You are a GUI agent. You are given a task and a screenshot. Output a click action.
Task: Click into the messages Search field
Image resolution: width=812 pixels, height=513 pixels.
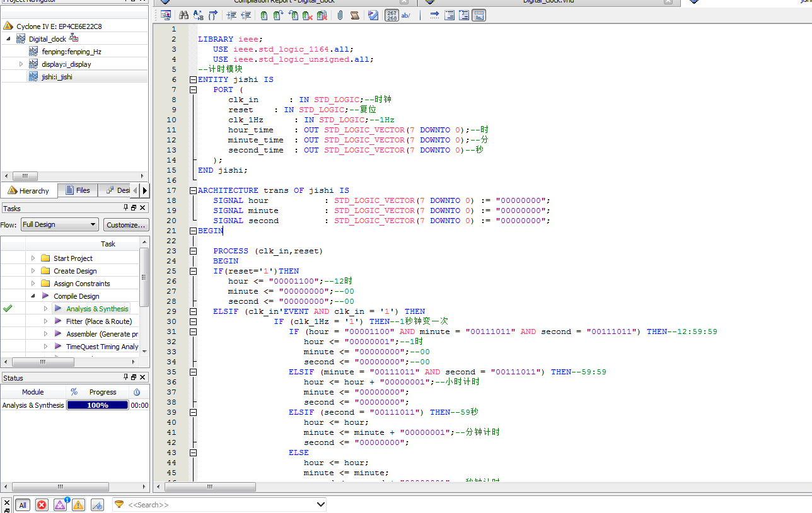click(x=221, y=505)
